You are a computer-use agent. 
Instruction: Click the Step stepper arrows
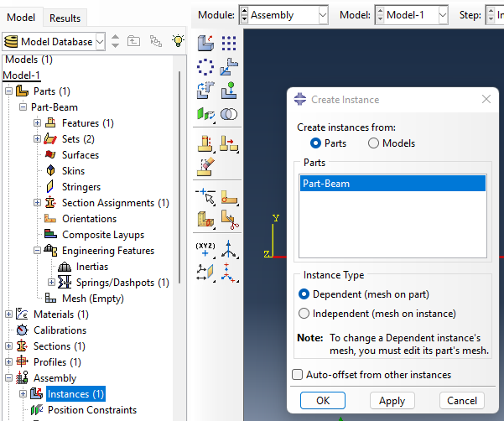(491, 15)
